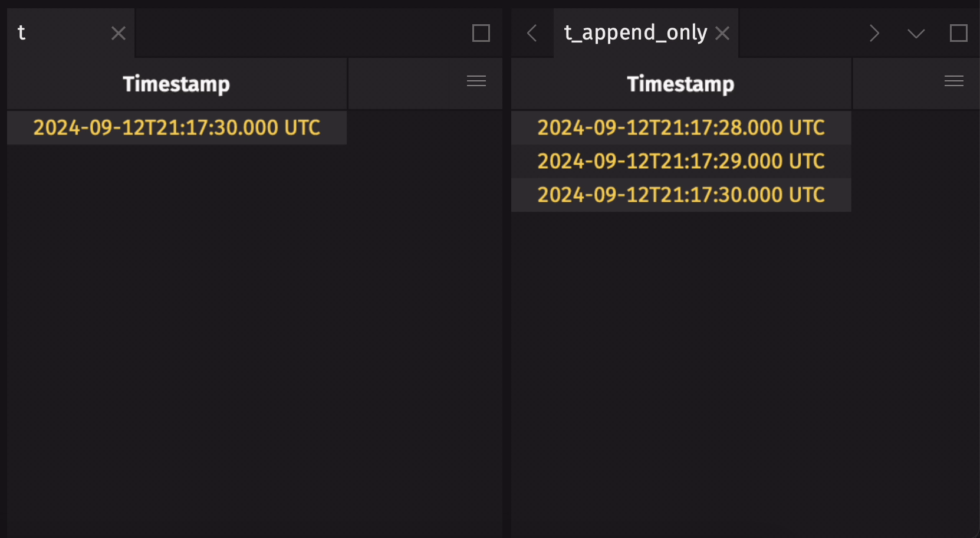Click the maximize square icon on the t_append_only panel
This screenshot has width=980, height=538.
(960, 34)
